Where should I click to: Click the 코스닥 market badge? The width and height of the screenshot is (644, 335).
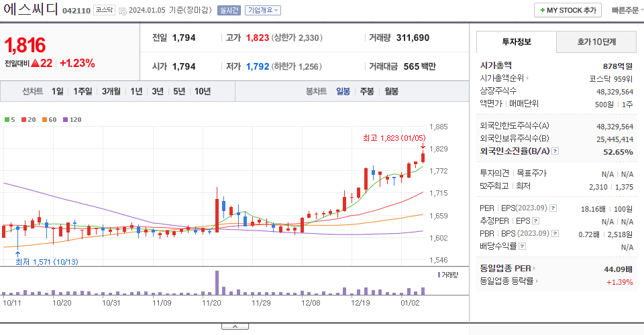(105, 10)
